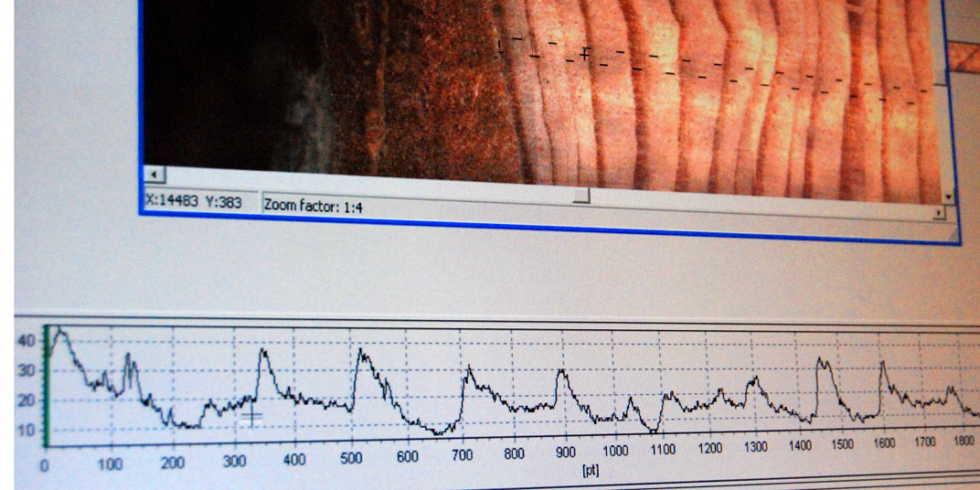Click the green vertical bar at graph's left edge
Image resolution: width=980 pixels, height=490 pixels.
(46, 387)
